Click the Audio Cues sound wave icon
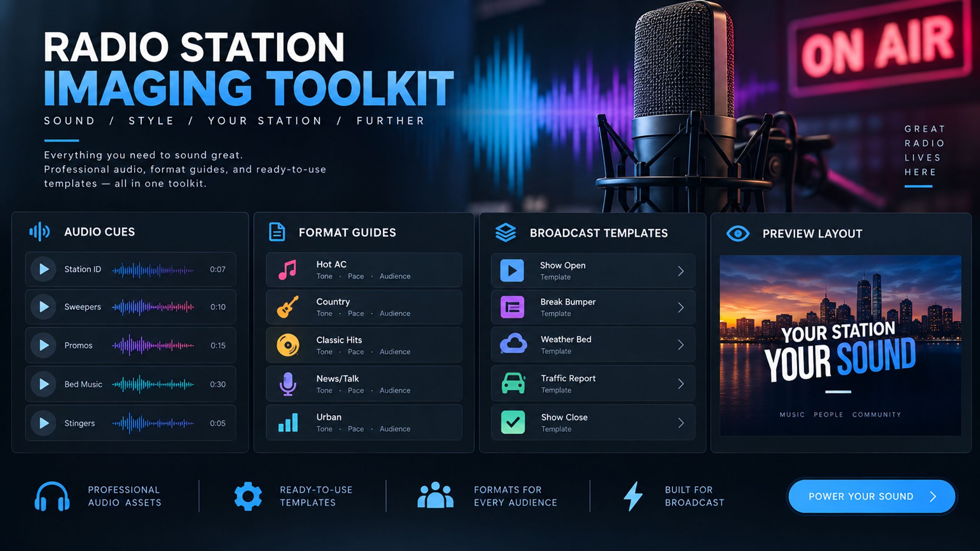This screenshot has height=551, width=980. [39, 231]
